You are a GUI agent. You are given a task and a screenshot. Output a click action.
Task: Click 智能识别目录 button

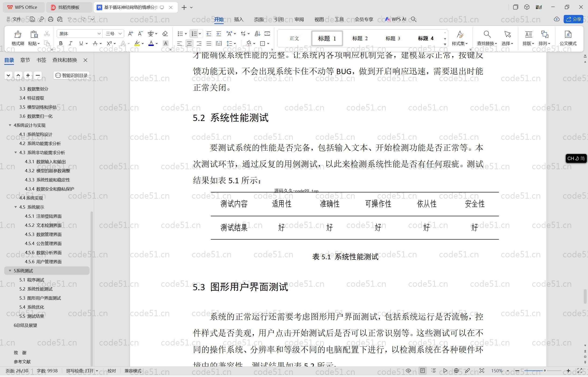[71, 75]
